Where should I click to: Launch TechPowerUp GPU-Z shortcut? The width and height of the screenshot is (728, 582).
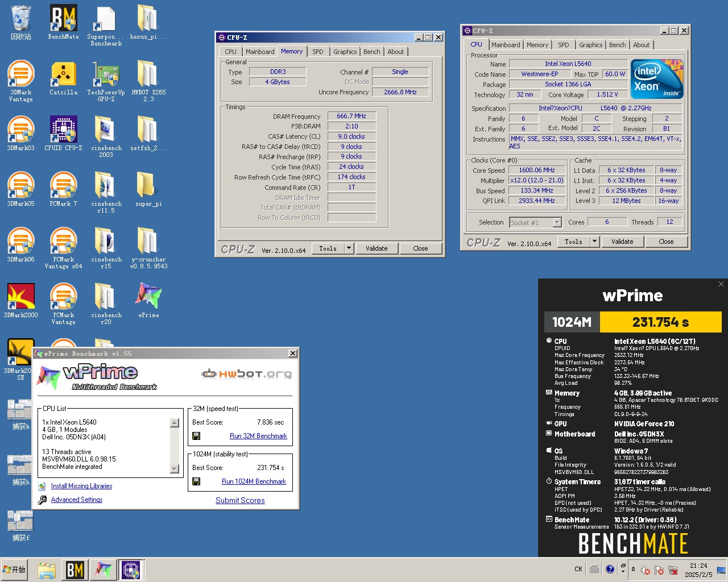coord(106,81)
